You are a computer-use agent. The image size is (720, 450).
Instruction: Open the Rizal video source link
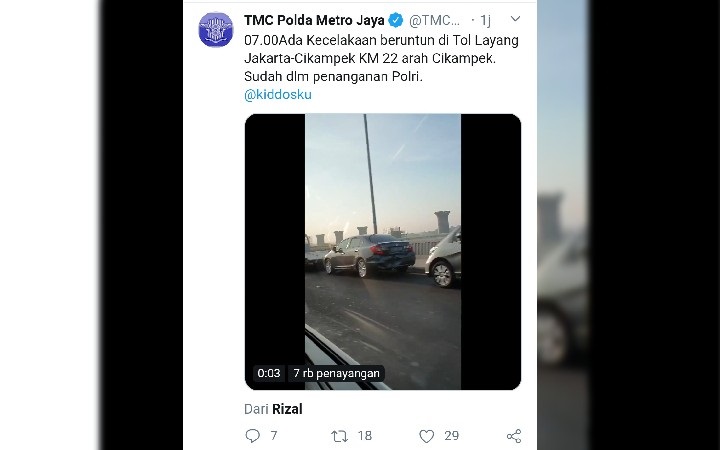pyautogui.click(x=287, y=409)
